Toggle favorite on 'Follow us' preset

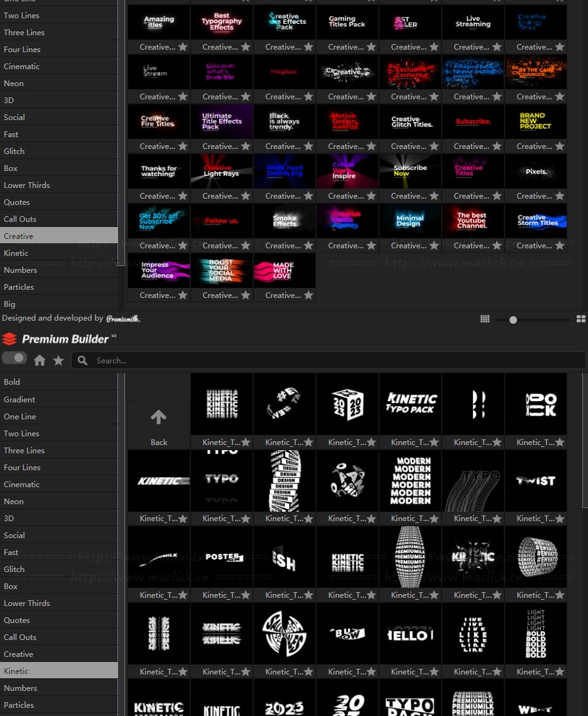click(246, 246)
